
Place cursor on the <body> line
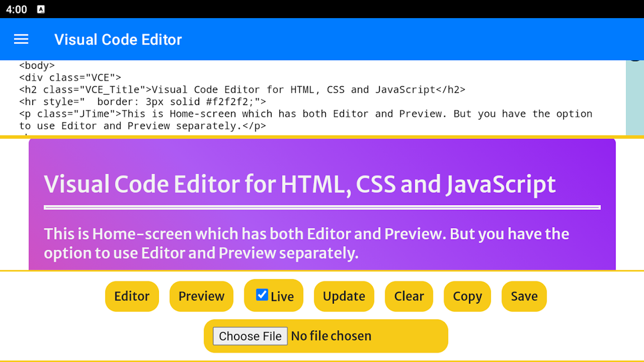[37, 66]
